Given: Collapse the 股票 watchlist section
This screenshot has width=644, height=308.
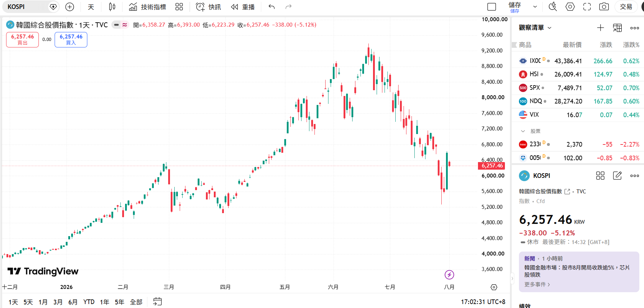Looking at the screenshot, I should click(523, 131).
